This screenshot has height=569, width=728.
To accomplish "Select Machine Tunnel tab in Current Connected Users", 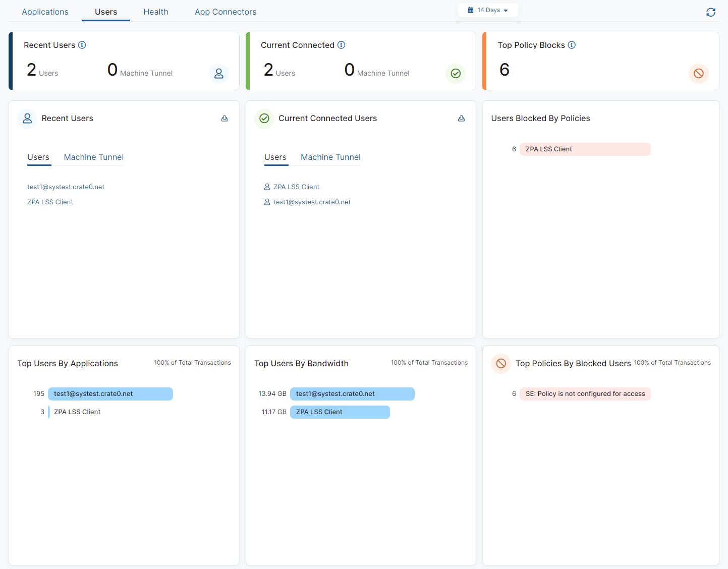I will tap(330, 157).
